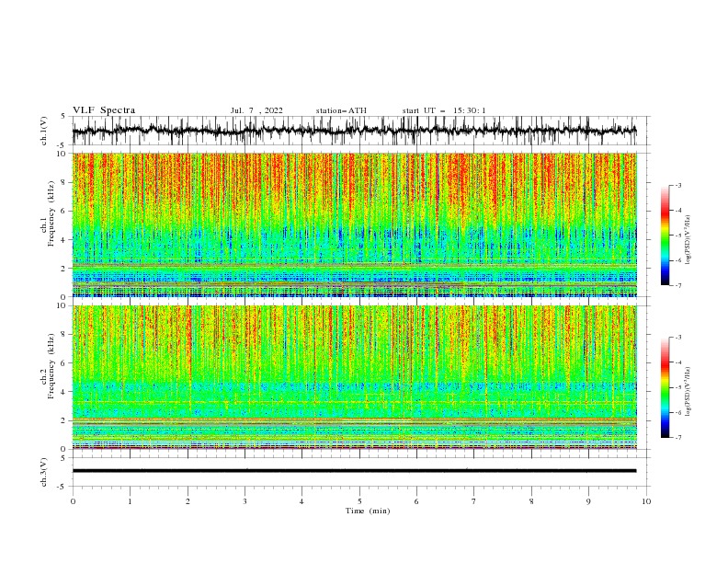Viewport: 728px width, 563px height.
Task: Click the ch.2 spectrogram panel
Action: click(354, 377)
